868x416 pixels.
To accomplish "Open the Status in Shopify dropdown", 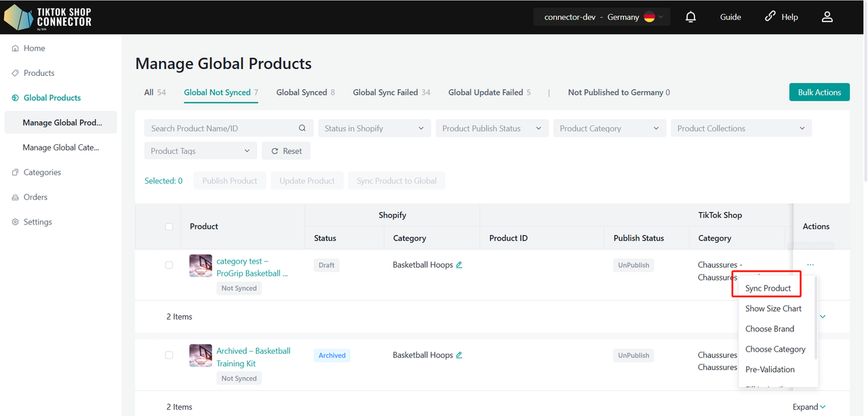I will click(x=374, y=128).
